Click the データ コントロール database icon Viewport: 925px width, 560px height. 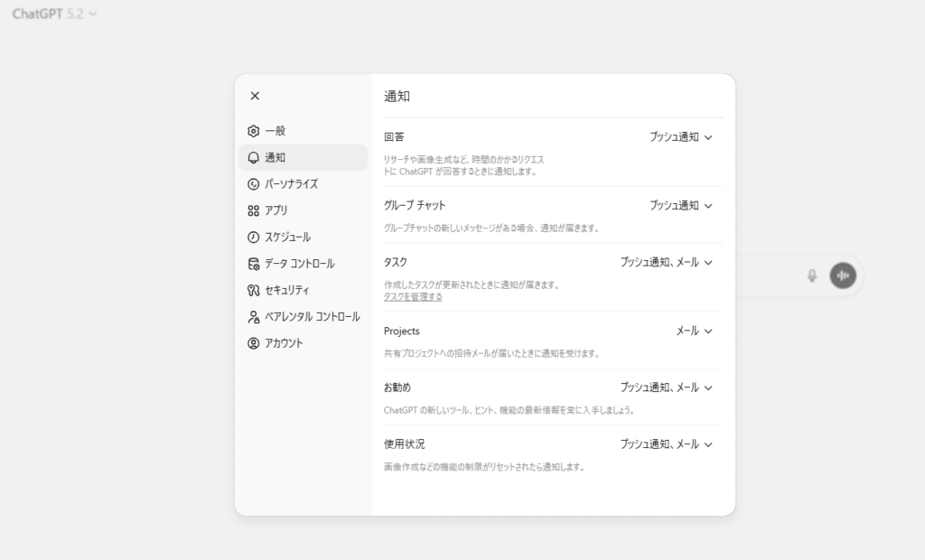[x=253, y=264]
